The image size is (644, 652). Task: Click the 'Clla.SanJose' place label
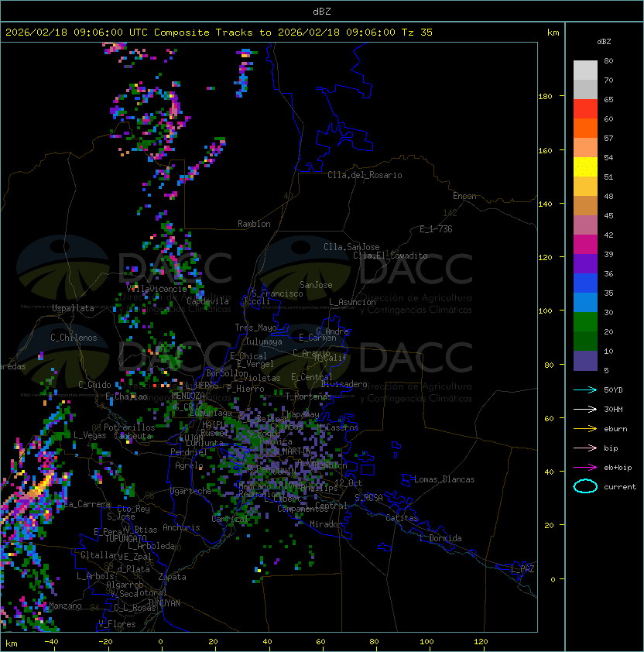point(351,247)
